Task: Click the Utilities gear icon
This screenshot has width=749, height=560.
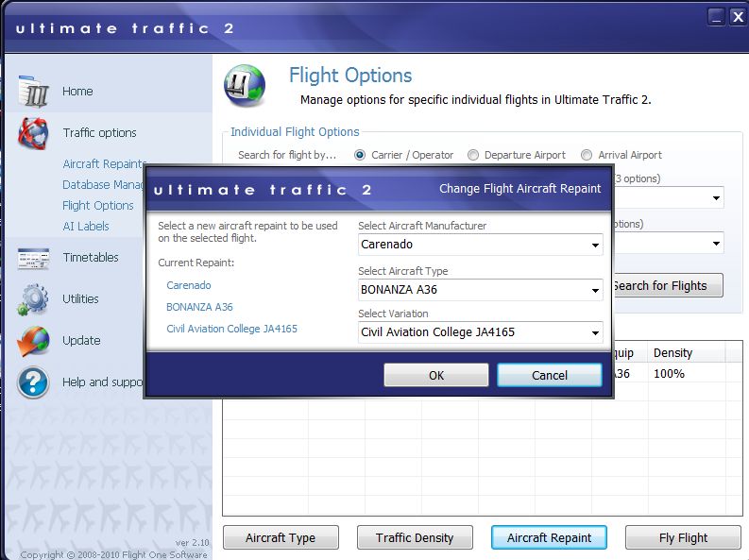Action: click(x=32, y=299)
